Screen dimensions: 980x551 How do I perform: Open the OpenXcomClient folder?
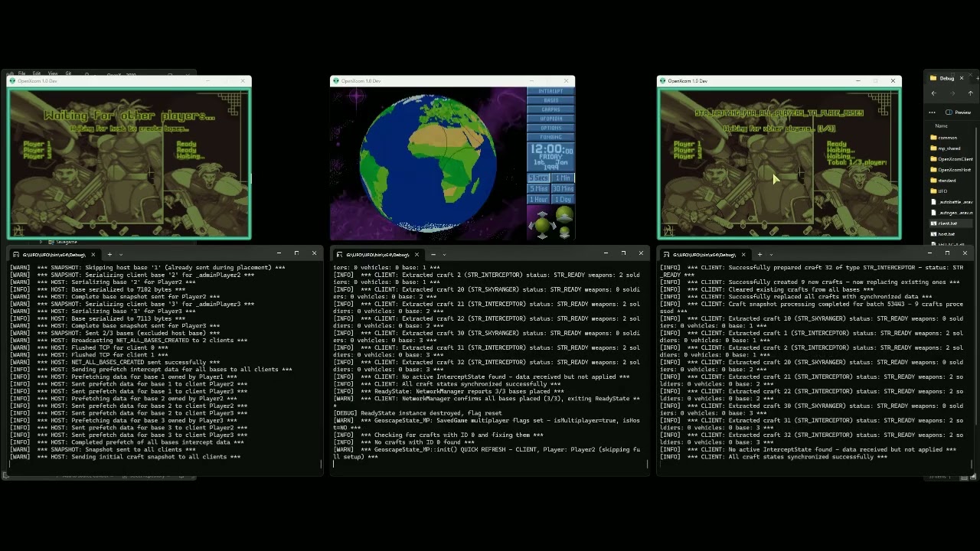click(952, 159)
